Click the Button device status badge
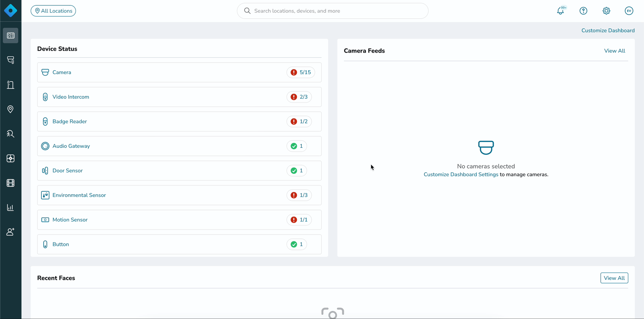The width and height of the screenshot is (644, 319). click(297, 244)
